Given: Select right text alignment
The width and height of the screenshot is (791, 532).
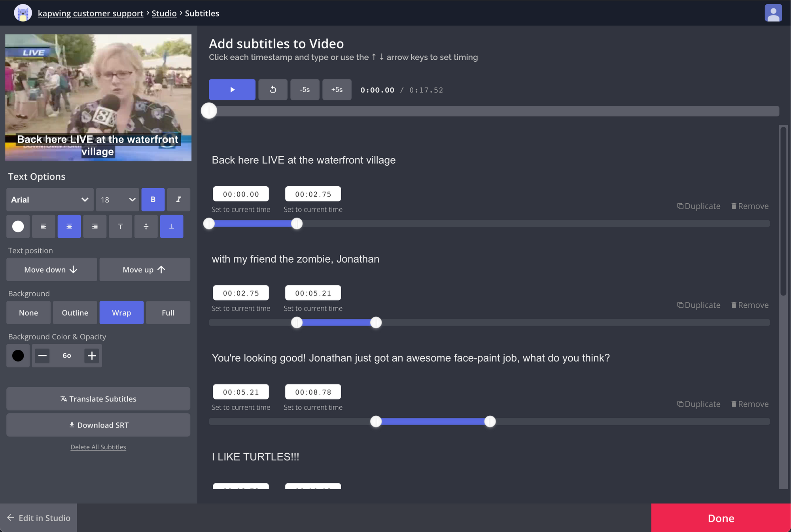Looking at the screenshot, I should [x=95, y=226].
